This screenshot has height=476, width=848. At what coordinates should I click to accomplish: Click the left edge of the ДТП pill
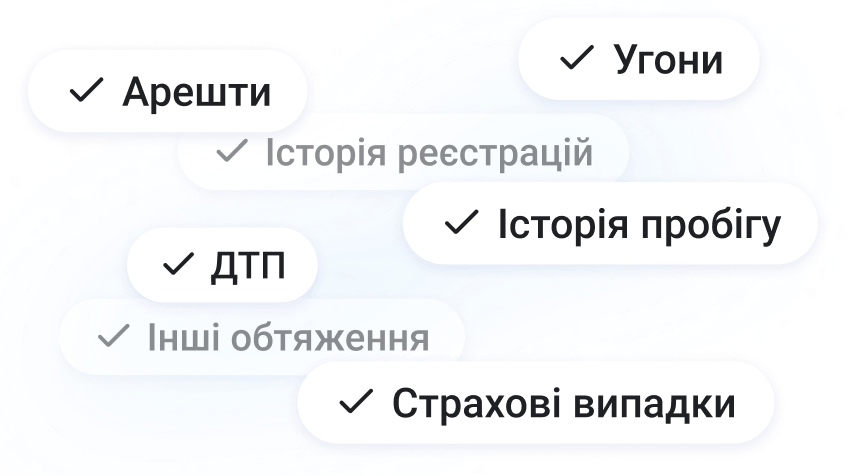[x=132, y=265]
